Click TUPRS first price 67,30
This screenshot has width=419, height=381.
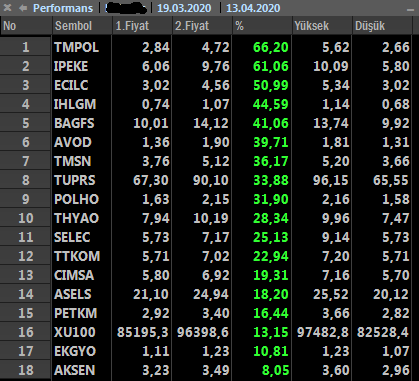(151, 180)
